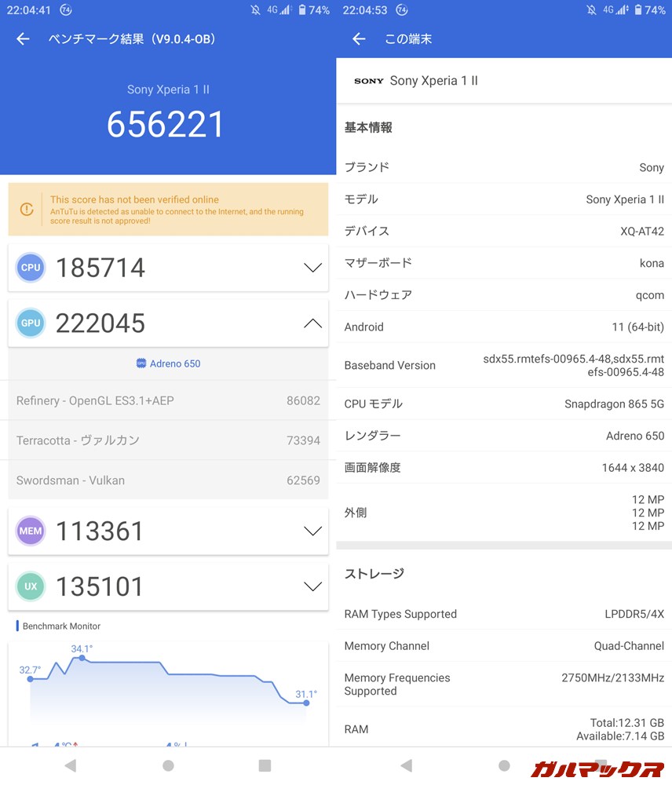The height and width of the screenshot is (785, 672).
Task: Tap the Sony logo next to the device name
Action: (x=368, y=80)
